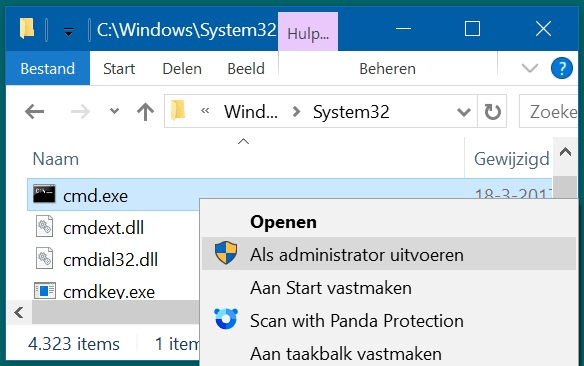This screenshot has height=366, width=584.
Task: Open the Bestand tab
Action: coord(48,68)
